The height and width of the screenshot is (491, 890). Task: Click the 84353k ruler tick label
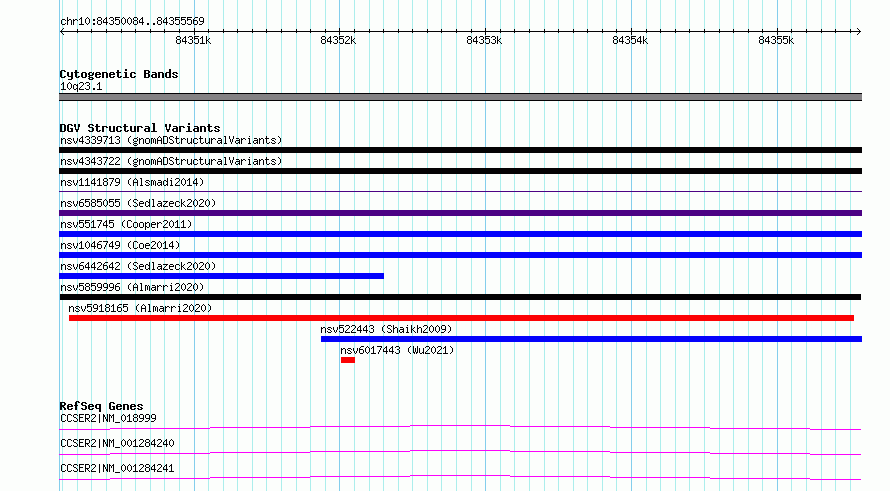pos(484,40)
